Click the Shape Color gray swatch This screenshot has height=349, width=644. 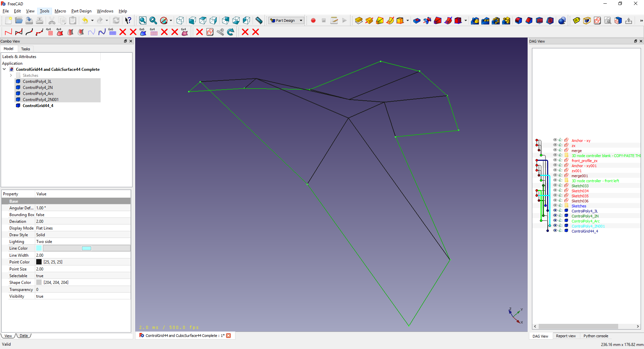click(x=39, y=283)
